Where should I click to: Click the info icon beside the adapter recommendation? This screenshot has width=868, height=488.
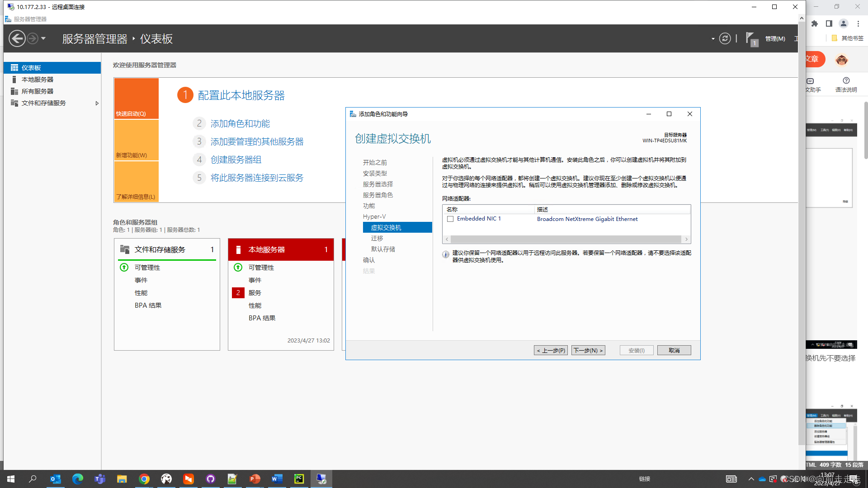tap(446, 254)
